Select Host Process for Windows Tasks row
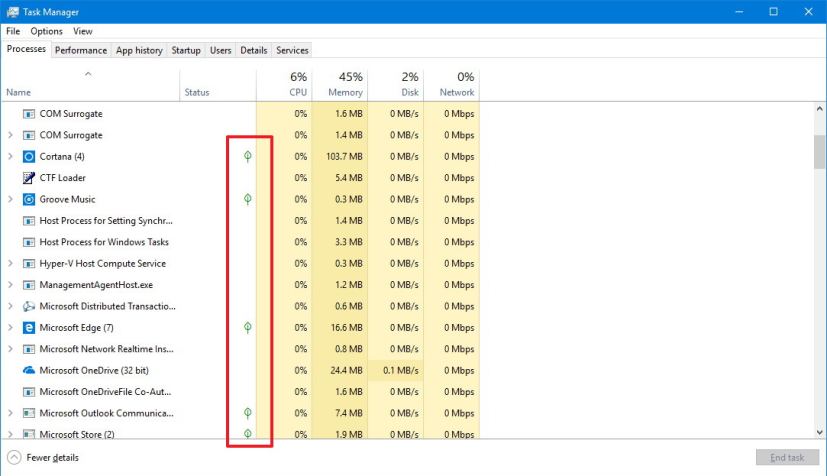The height and width of the screenshot is (476, 827). tap(241, 242)
